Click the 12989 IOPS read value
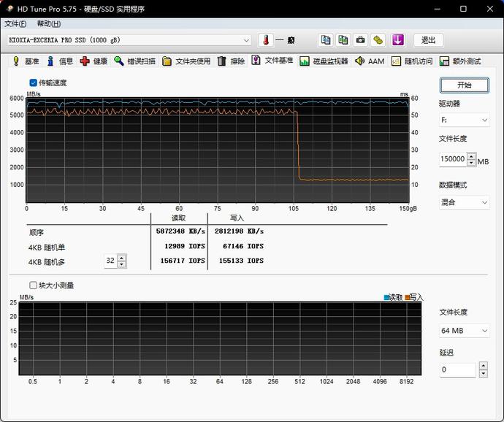504x422 pixels. pos(185,246)
